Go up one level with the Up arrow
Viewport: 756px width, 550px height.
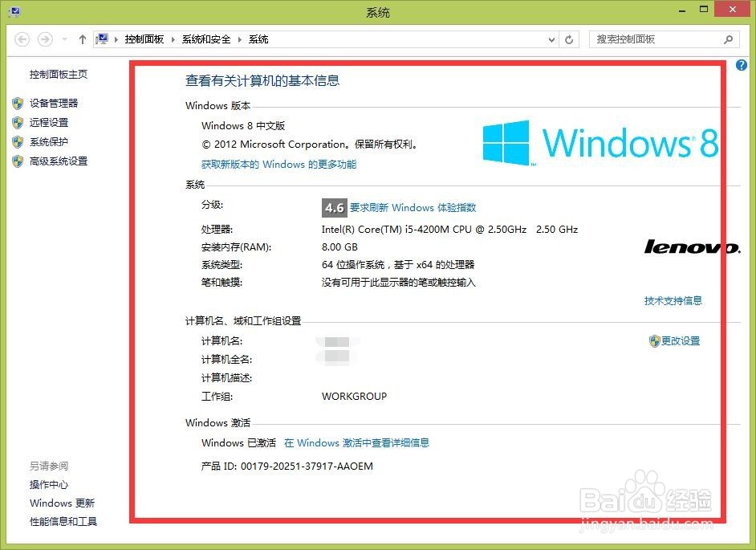point(83,39)
